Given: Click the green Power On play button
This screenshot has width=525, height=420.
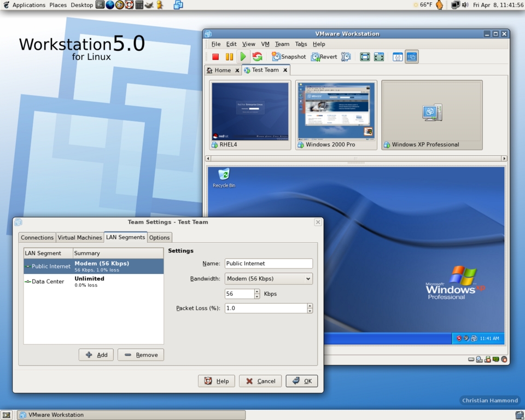Looking at the screenshot, I should 243,56.
